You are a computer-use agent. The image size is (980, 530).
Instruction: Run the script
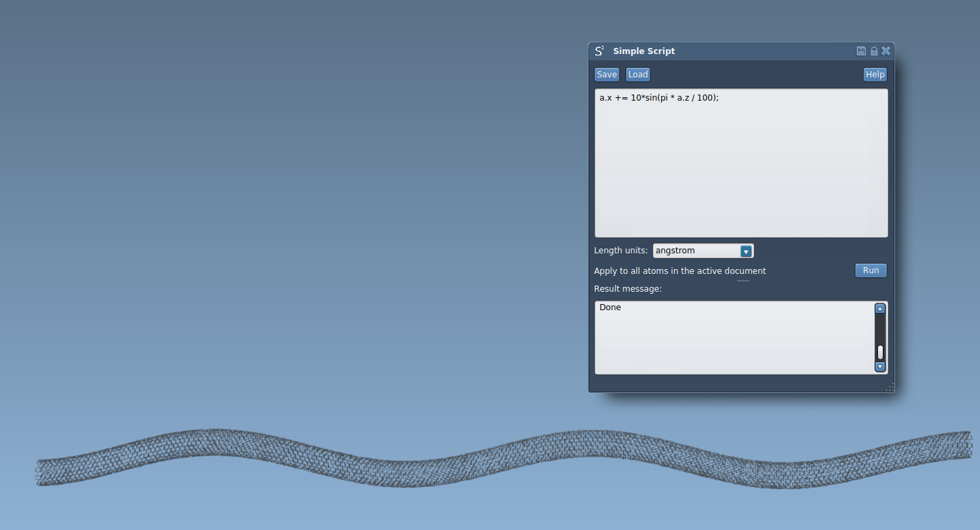[871, 270]
